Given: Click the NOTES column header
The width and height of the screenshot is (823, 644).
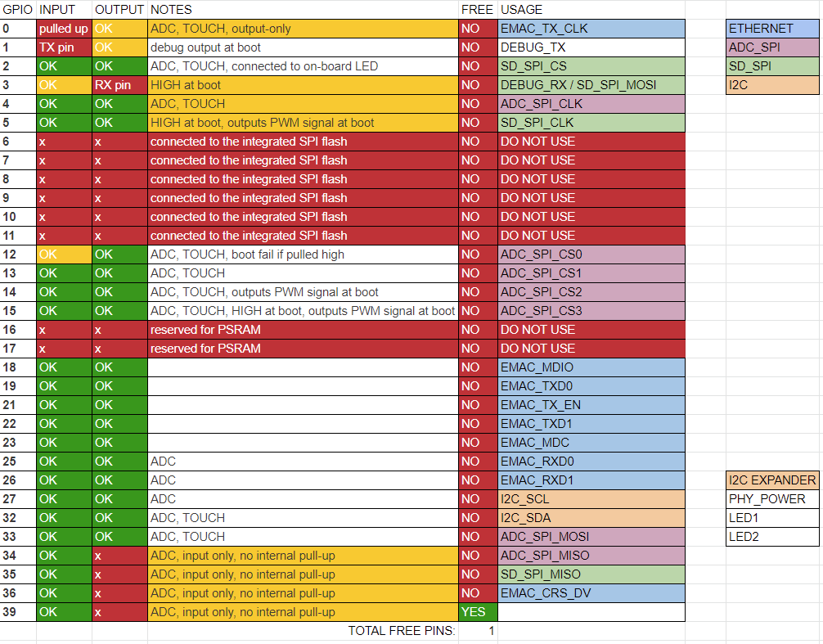Looking at the screenshot, I should click(303, 10).
